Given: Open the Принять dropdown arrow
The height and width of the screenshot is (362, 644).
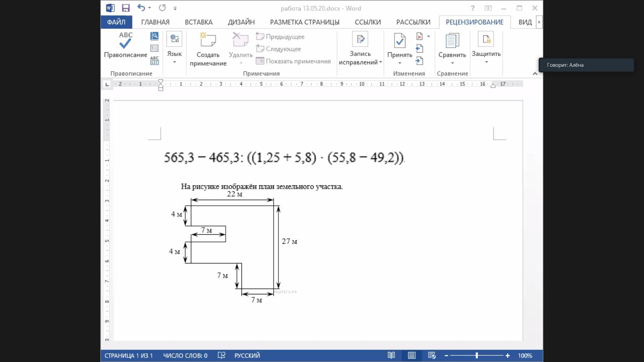Looking at the screenshot, I should pyautogui.click(x=400, y=63).
